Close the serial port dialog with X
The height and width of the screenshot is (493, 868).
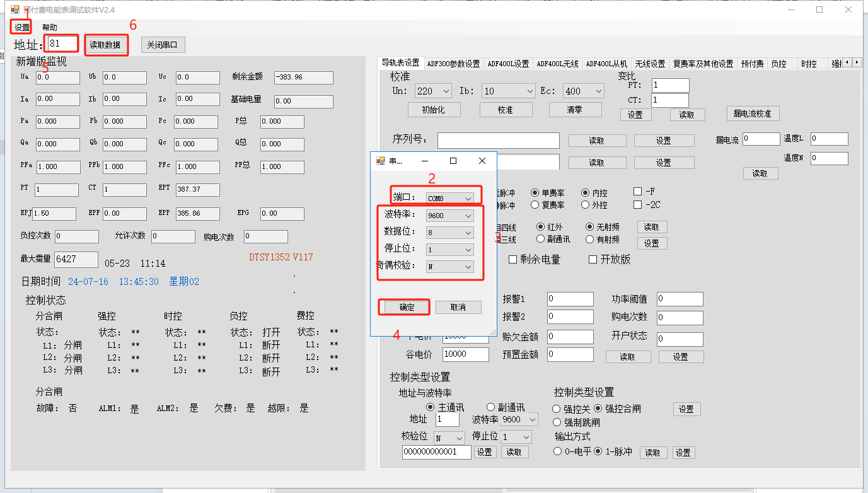pos(482,161)
